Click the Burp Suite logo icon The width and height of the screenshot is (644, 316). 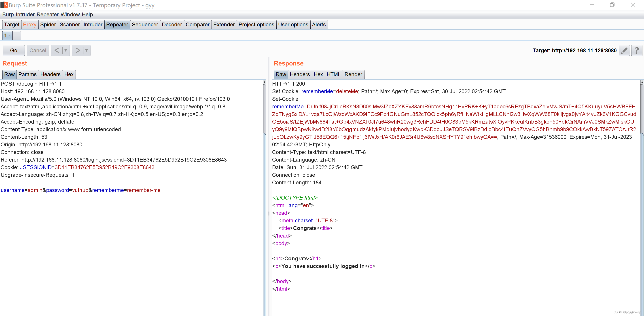tap(4, 5)
